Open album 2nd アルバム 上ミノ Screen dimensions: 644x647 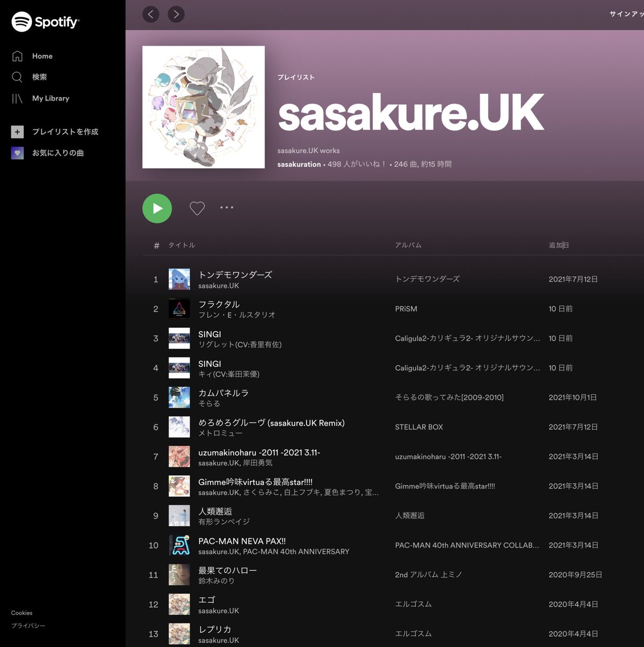point(428,575)
